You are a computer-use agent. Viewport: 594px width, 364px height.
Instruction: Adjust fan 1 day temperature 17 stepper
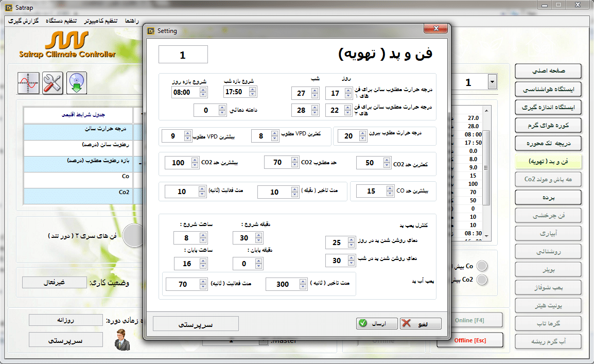click(348, 93)
